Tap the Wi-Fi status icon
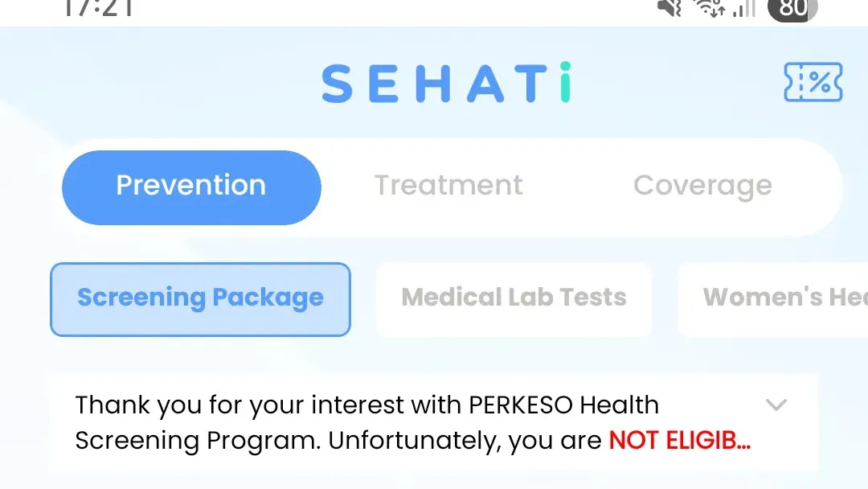This screenshot has height=489, width=868. pyautogui.click(x=707, y=9)
